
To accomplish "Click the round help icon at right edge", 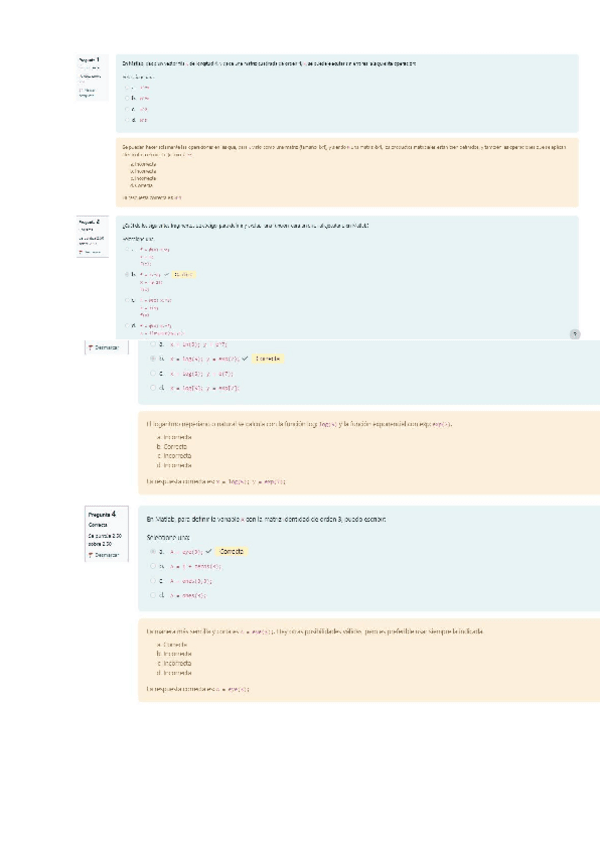I will pyautogui.click(x=575, y=334).
